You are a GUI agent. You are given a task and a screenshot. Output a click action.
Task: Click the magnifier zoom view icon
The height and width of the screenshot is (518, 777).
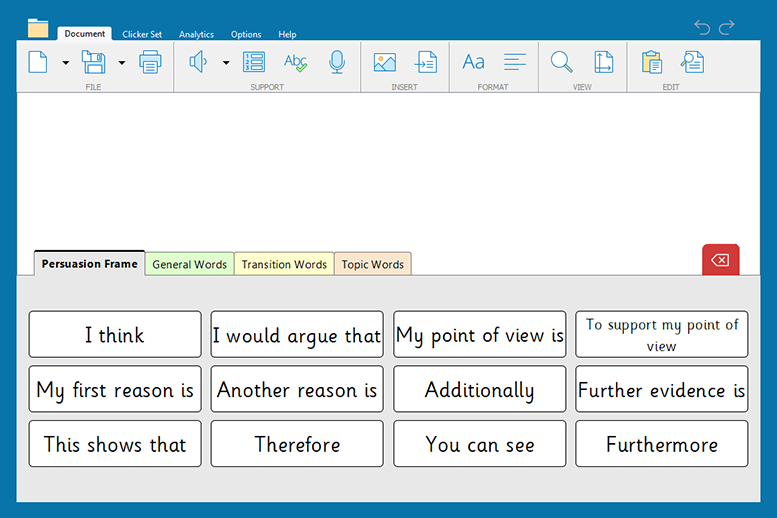point(562,62)
